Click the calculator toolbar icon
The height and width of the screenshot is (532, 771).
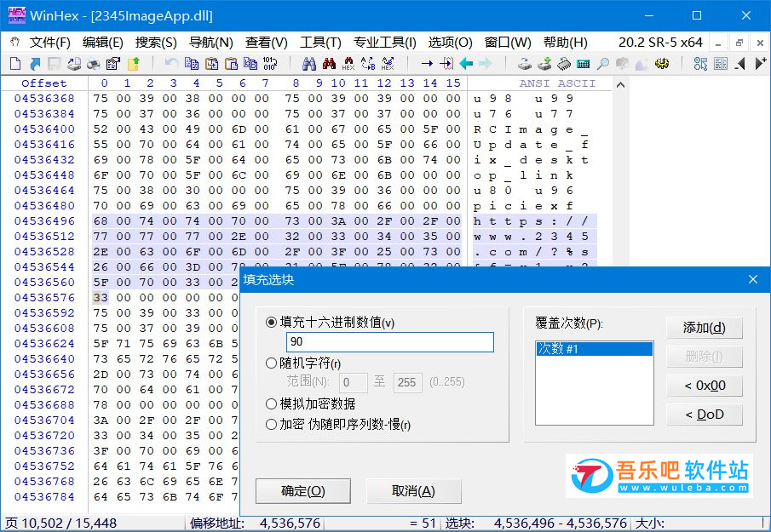[x=584, y=63]
